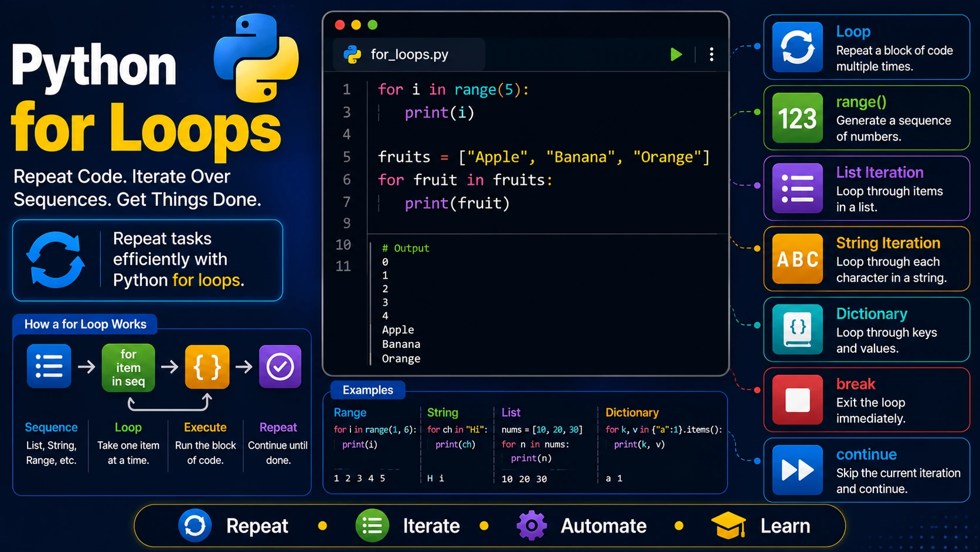Select the Examples tab label
This screenshot has width=980, height=552.
[367, 390]
